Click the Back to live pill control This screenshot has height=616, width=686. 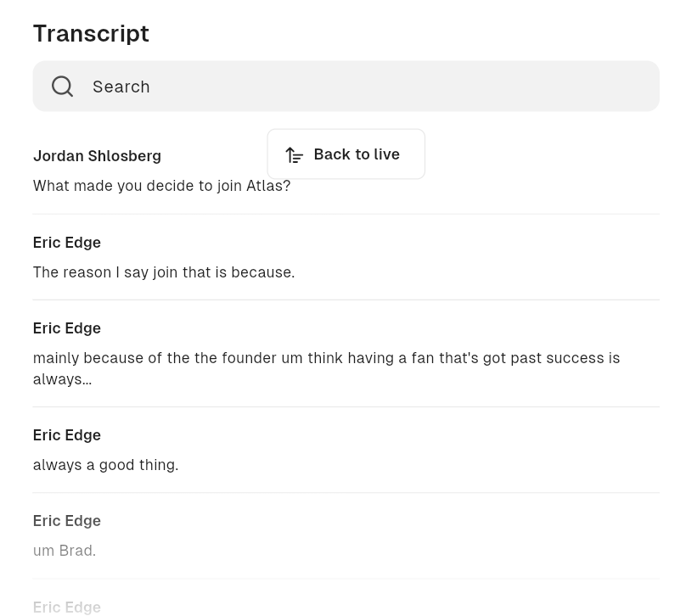coord(346,154)
